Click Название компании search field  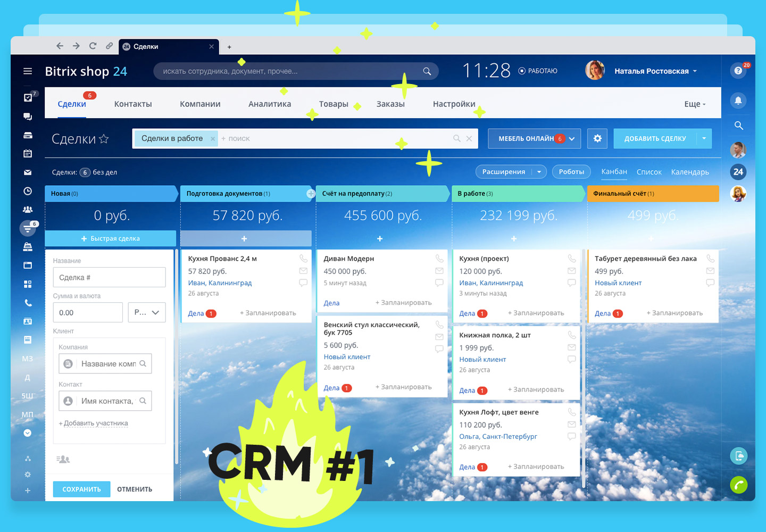105,363
